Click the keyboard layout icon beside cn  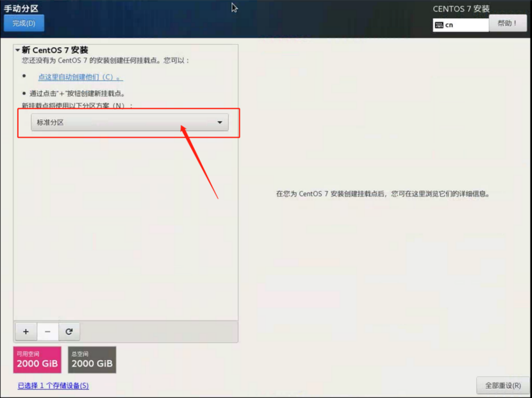439,25
